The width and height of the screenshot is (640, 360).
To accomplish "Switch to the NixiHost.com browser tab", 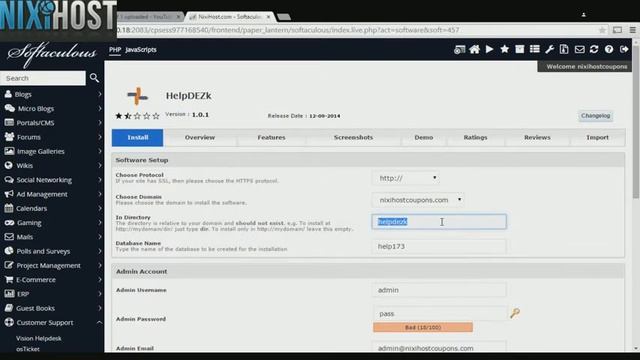I will tap(230, 17).
